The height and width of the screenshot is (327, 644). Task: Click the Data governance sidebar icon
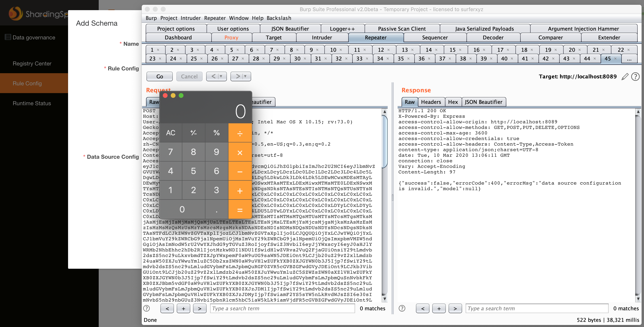pyautogui.click(x=8, y=37)
